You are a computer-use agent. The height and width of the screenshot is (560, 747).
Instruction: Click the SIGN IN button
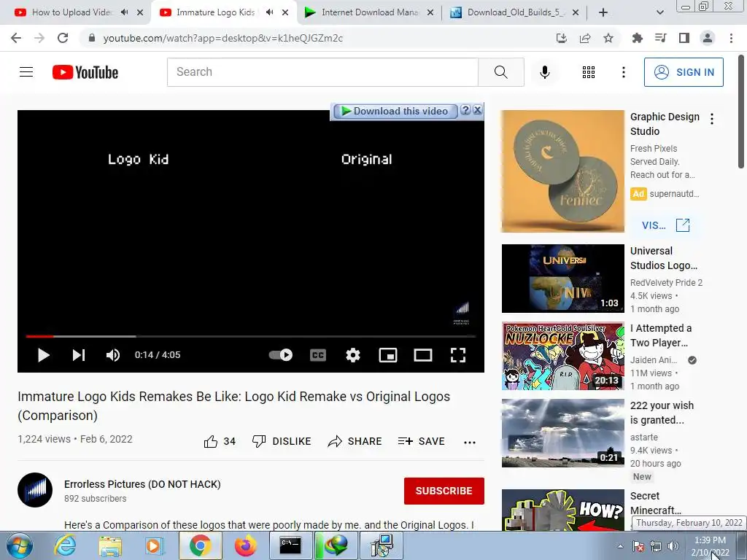684,72
